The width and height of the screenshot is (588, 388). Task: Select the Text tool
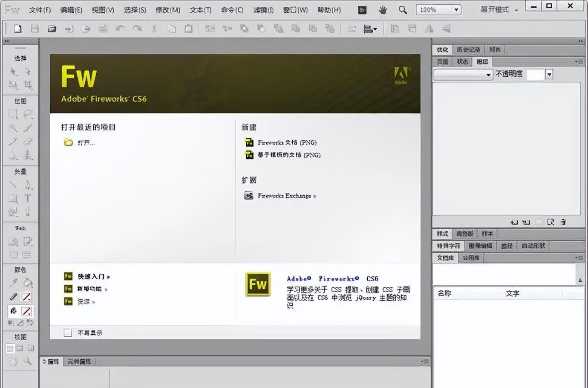pos(28,198)
